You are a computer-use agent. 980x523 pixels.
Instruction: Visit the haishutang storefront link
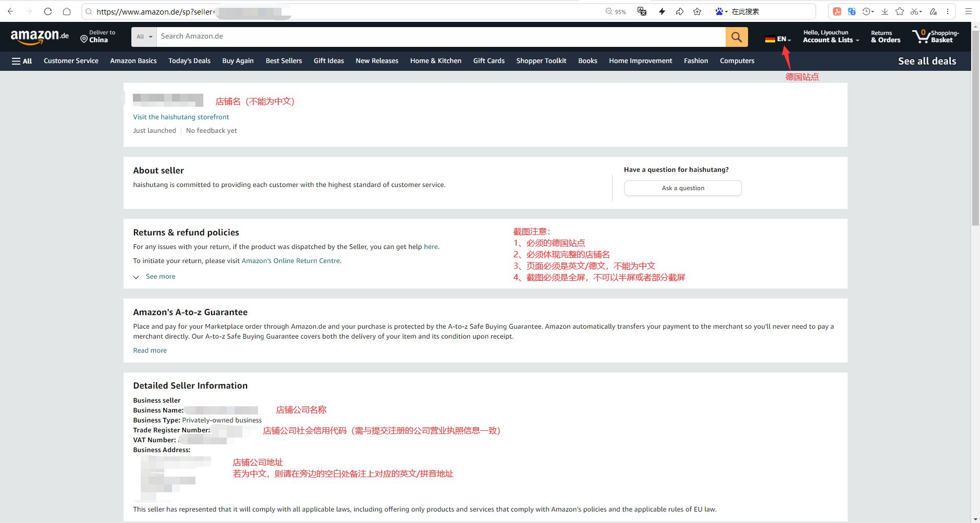point(181,117)
